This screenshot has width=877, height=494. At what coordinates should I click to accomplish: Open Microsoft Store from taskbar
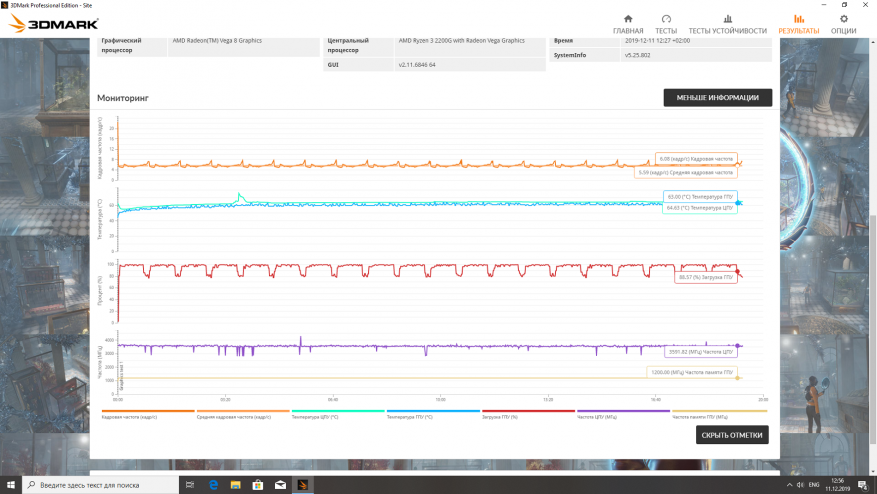click(258, 485)
